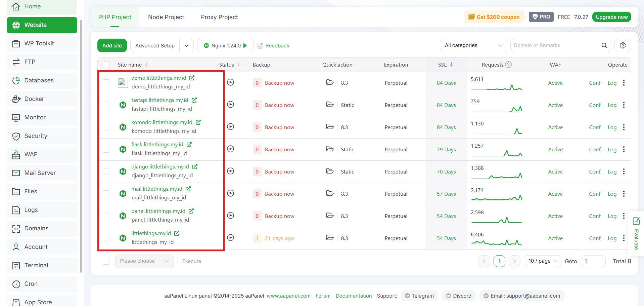Open the Advanced Setup dropdown arrow
The image size is (644, 306).
tap(187, 45)
